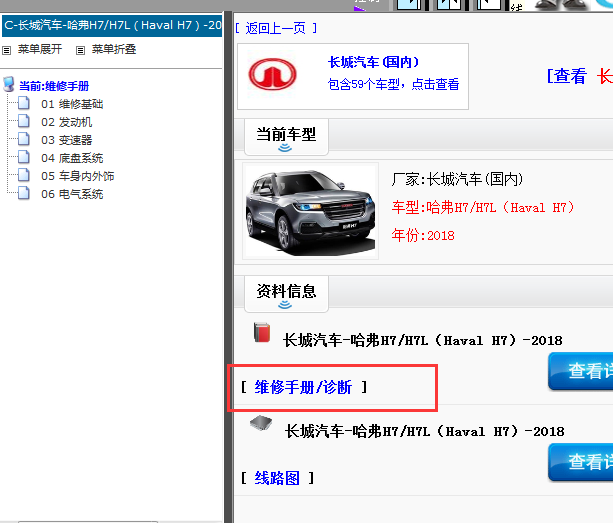This screenshot has width=613, height=523.
Task: Go back via 返回上一页 link
Action: click(276, 29)
